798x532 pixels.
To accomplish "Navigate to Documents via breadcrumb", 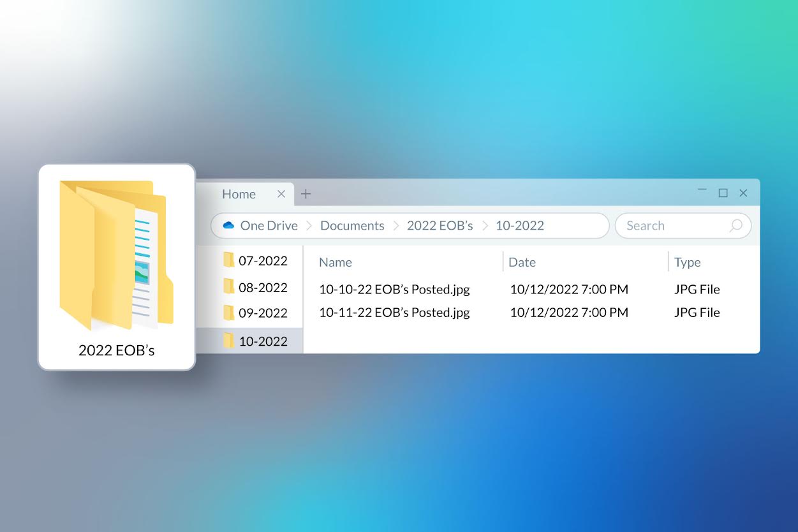I will point(352,225).
